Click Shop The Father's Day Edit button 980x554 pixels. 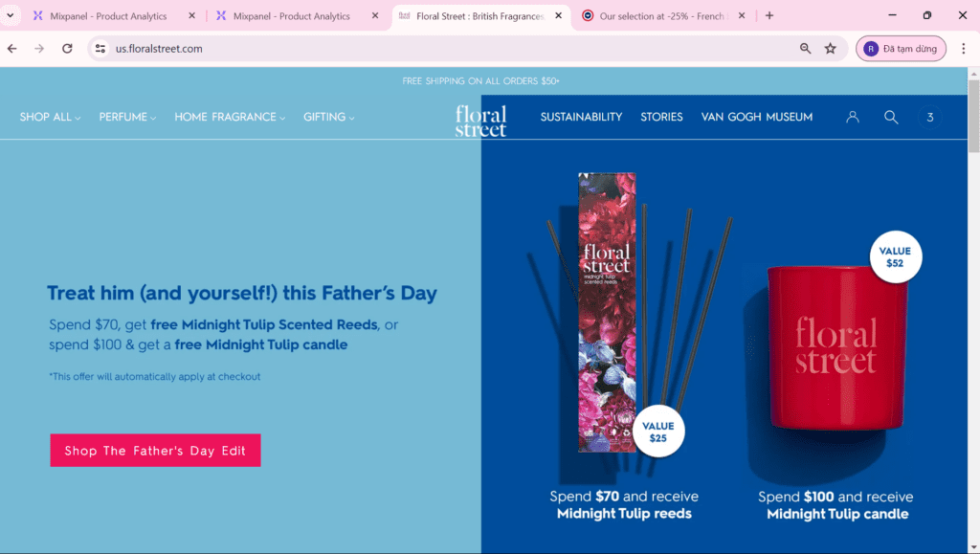pyautogui.click(x=155, y=451)
